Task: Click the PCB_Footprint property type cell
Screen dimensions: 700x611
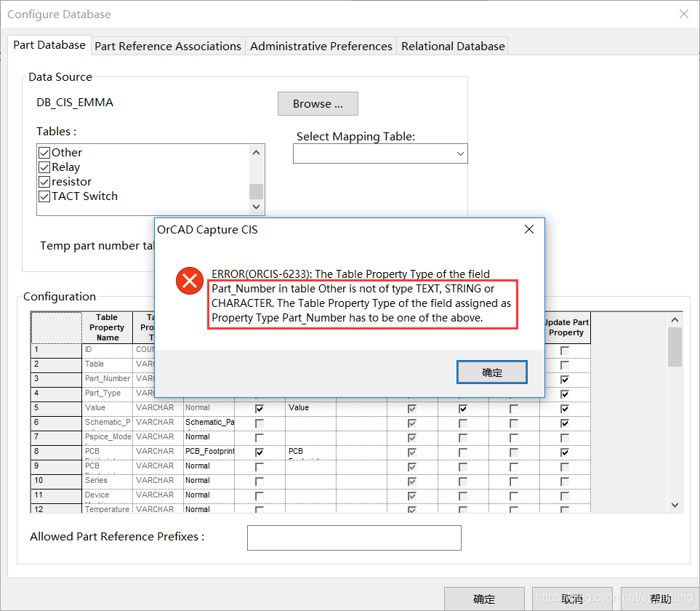Action: [209, 452]
